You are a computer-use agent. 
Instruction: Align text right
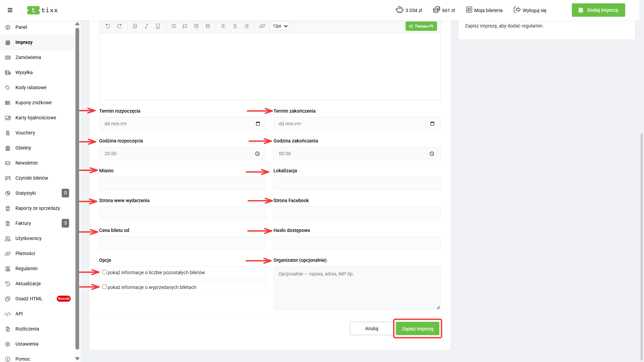coord(246,26)
